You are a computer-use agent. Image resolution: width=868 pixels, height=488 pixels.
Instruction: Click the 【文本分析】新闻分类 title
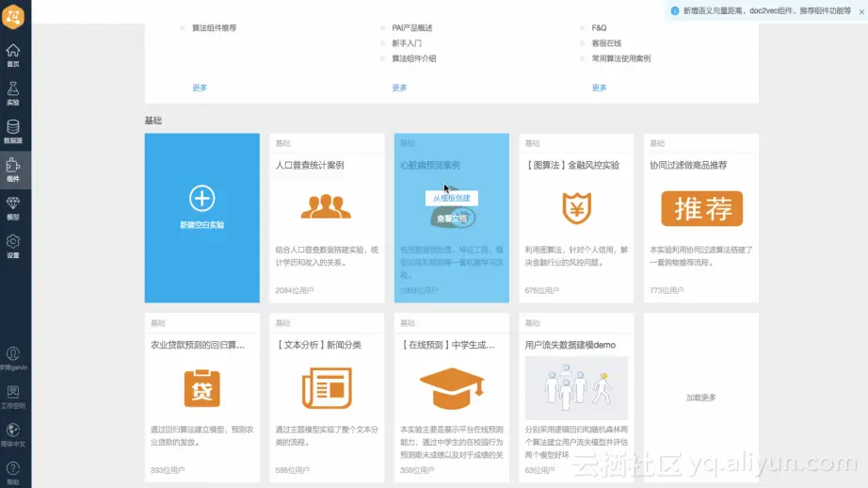(318, 345)
